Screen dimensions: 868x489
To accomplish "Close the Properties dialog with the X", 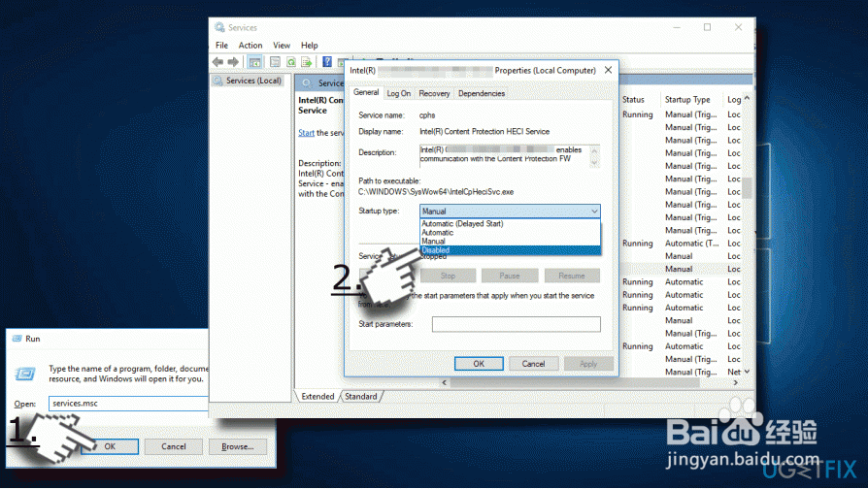I will coord(608,70).
